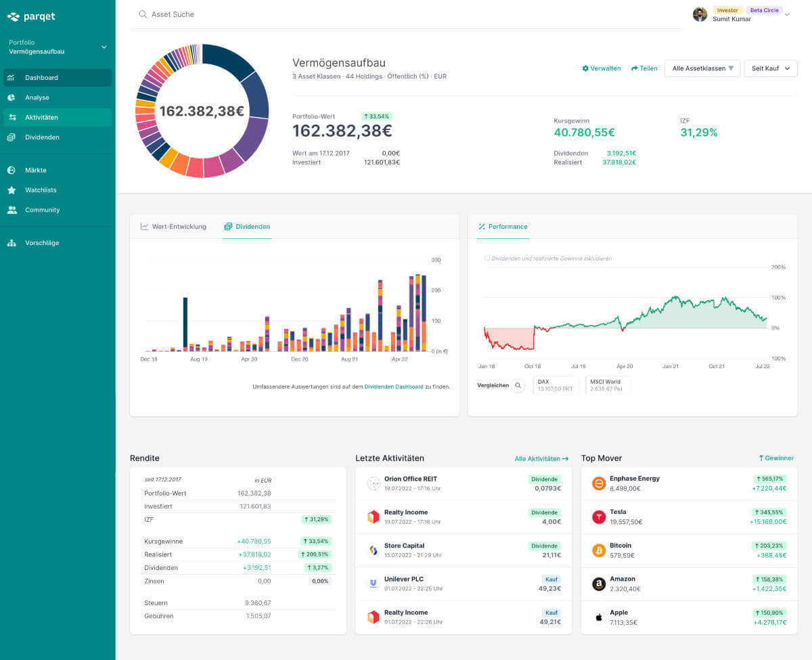Open the Dashboard sidebar item
Image resolution: width=812 pixels, height=660 pixels.
[58, 77]
